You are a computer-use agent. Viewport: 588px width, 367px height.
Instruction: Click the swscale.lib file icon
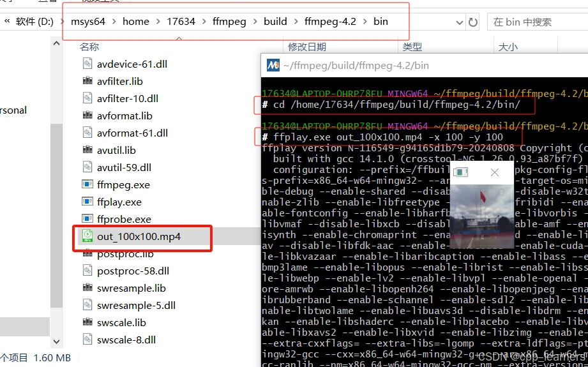click(x=87, y=322)
